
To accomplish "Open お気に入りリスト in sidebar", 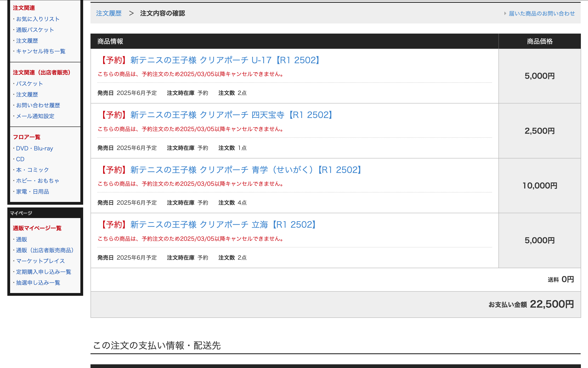I will (x=38, y=19).
